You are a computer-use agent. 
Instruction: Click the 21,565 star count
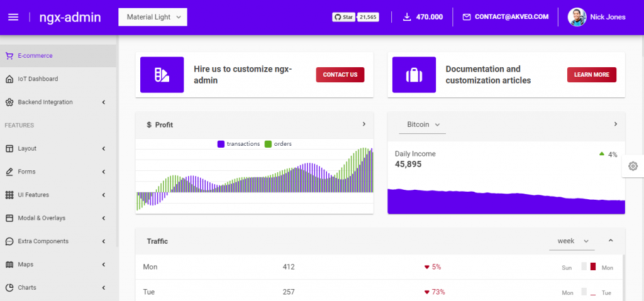(369, 17)
